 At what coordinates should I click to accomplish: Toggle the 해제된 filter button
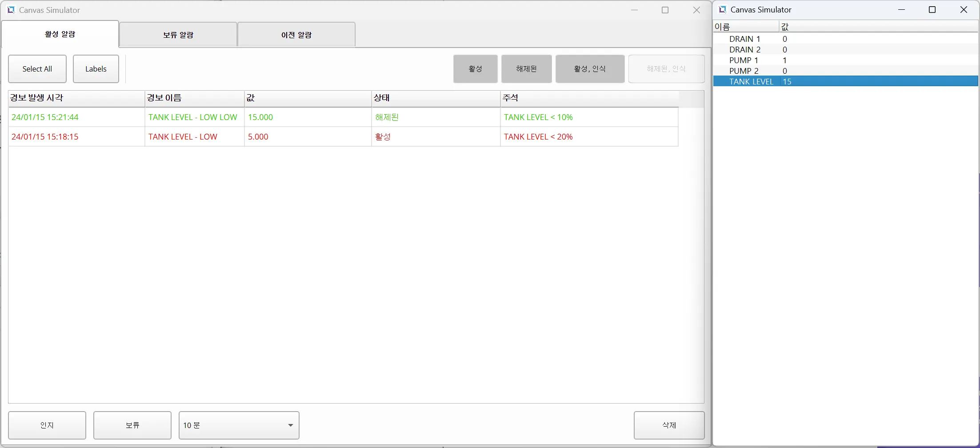click(526, 69)
